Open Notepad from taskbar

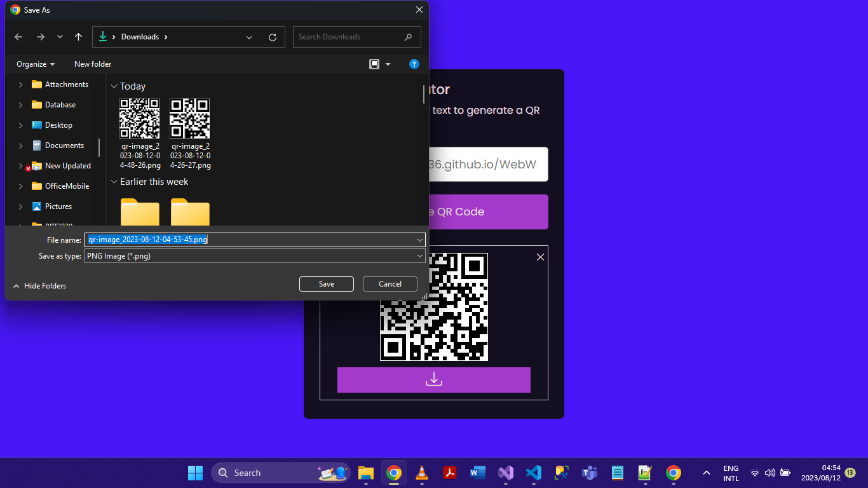[618, 473]
